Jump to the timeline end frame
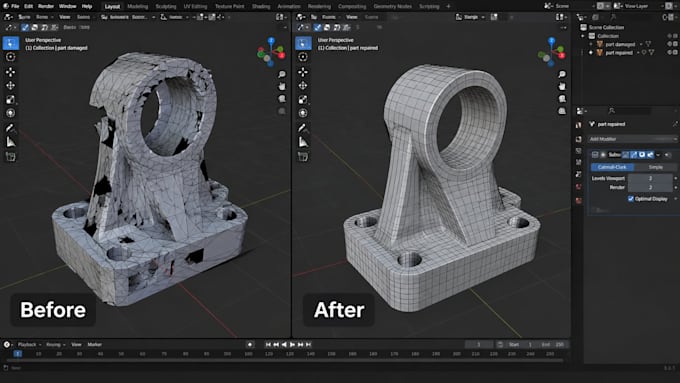680x383 pixels. (308, 344)
